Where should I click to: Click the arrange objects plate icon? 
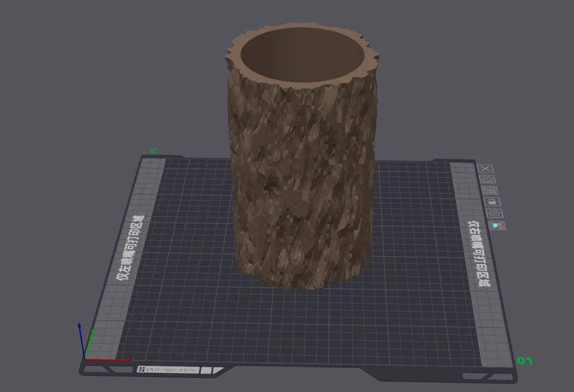tap(490, 191)
